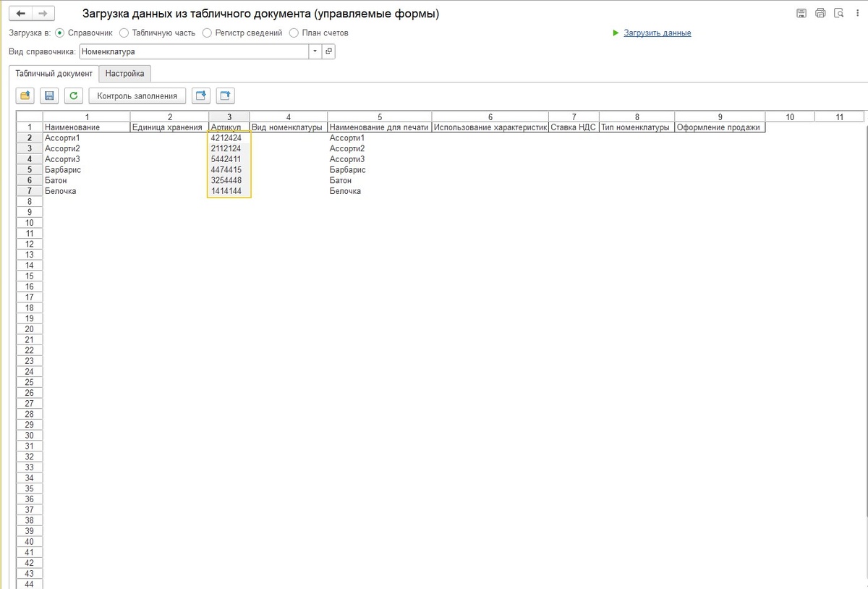Select the Справочник radio option
Viewport: 868px width, 589px height.
click(x=60, y=33)
